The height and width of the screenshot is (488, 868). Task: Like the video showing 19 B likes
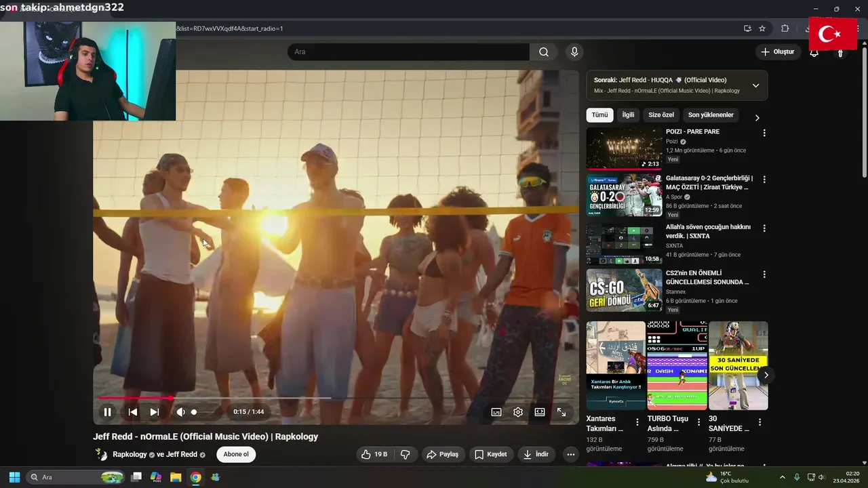tap(374, 454)
